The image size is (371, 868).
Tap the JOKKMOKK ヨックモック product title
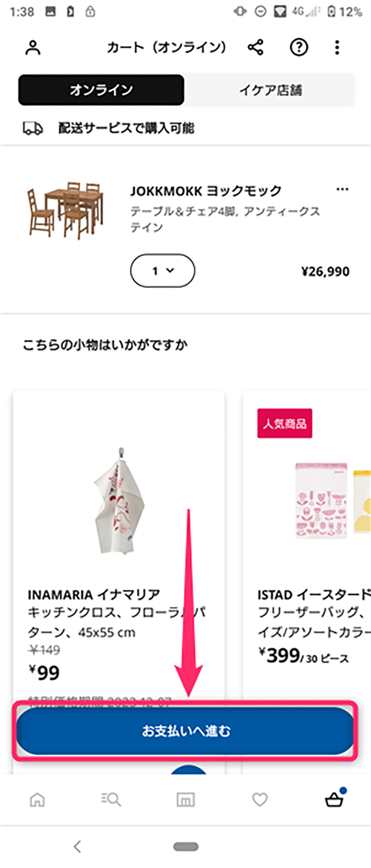tap(206, 191)
